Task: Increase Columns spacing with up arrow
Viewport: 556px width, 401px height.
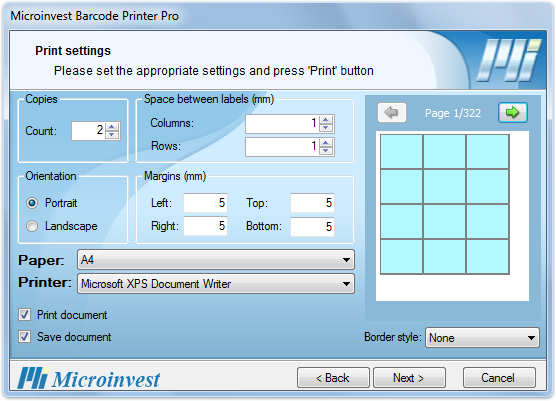Action: [x=326, y=120]
